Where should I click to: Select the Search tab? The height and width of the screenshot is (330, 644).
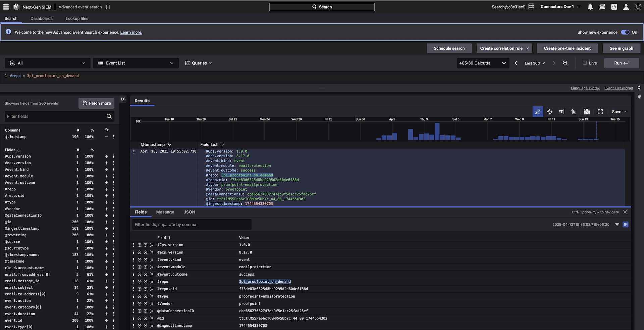tap(11, 18)
